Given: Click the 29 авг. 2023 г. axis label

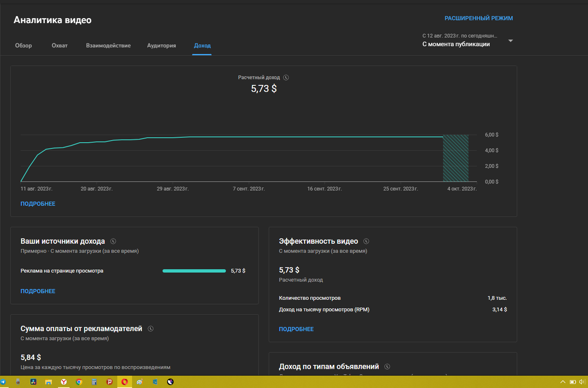Looking at the screenshot, I should coord(172,189).
